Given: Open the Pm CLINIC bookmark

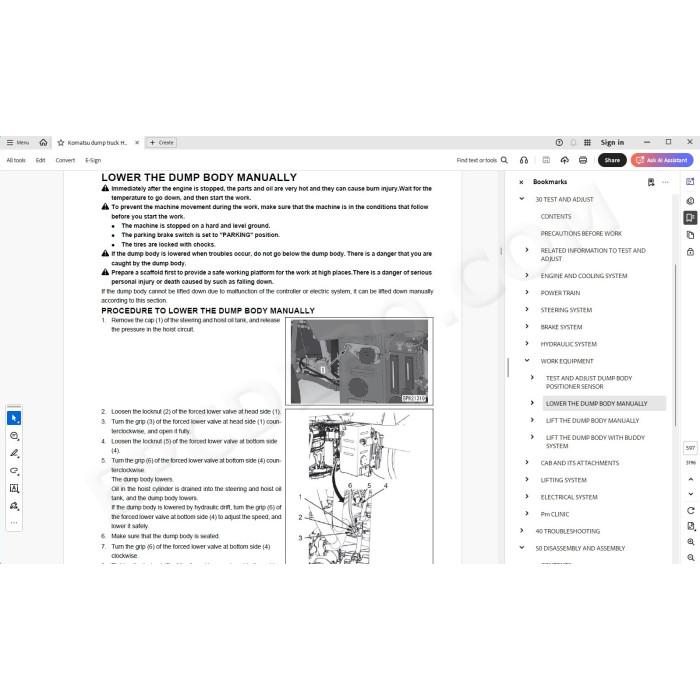Looking at the screenshot, I should pyautogui.click(x=554, y=514).
